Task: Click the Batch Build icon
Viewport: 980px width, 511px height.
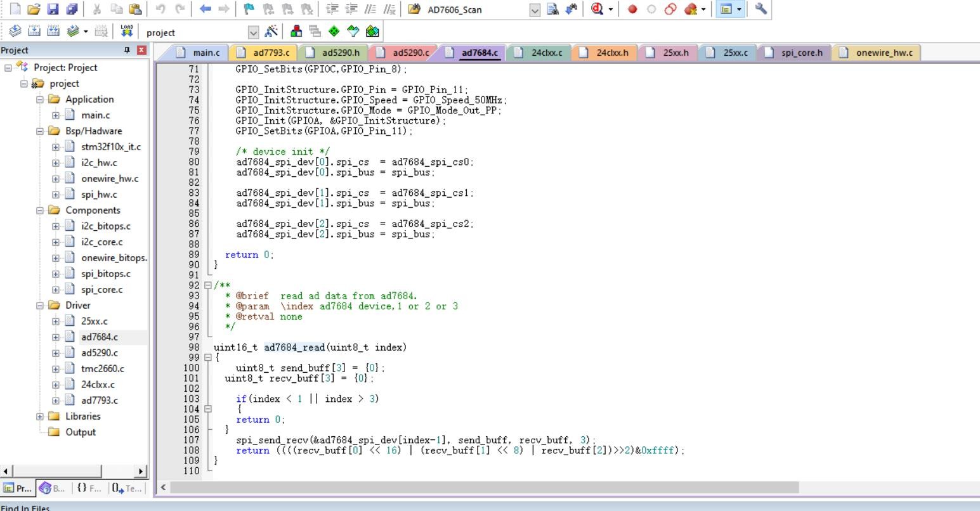Action: point(72,31)
